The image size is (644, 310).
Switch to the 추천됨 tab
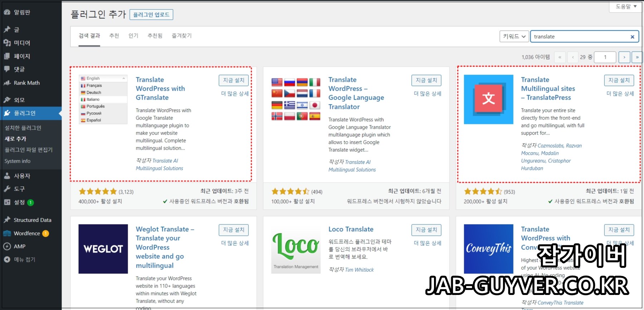click(x=155, y=36)
